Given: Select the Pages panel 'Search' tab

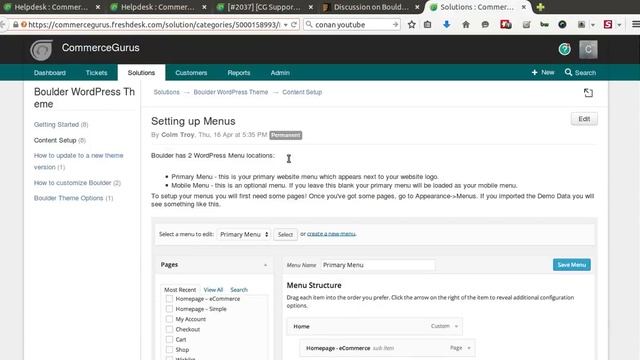Looking at the screenshot, I should 239,290.
